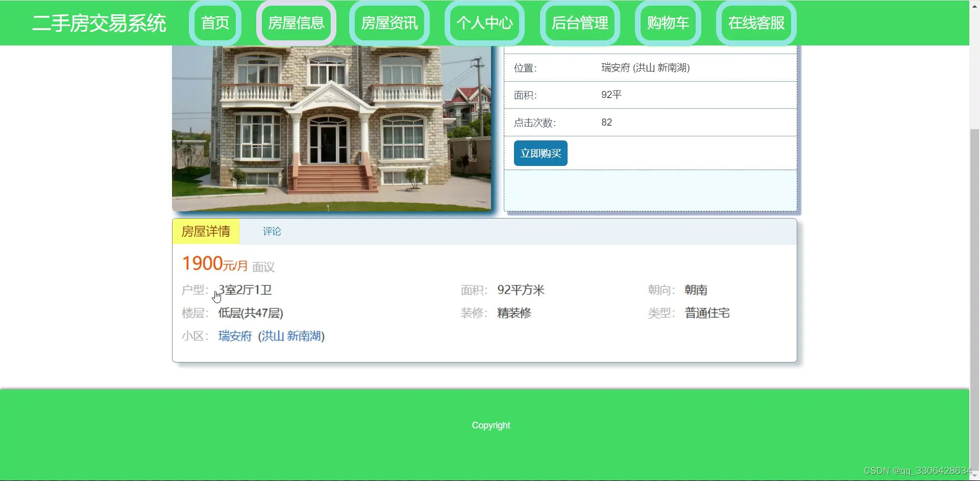Open 房屋信息 house information listing
Viewport: 980px width, 481px height.
coord(296,22)
